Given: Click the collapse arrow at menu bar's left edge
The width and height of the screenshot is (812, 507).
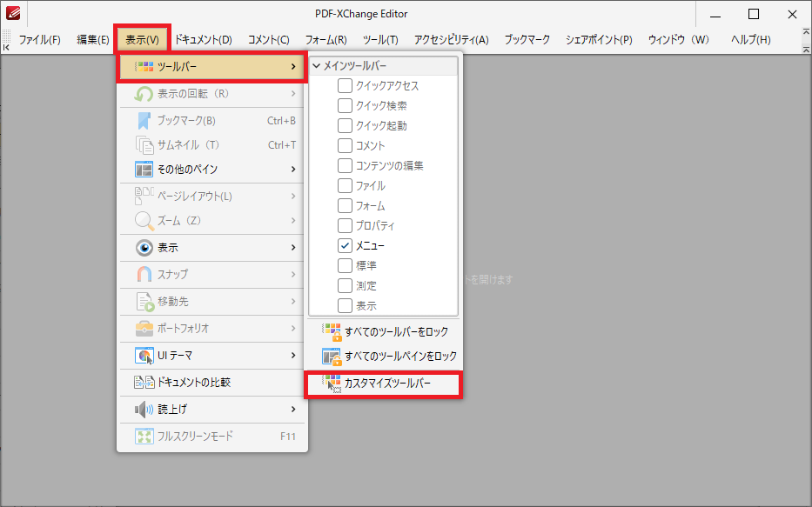Looking at the screenshot, I should tap(6, 48).
